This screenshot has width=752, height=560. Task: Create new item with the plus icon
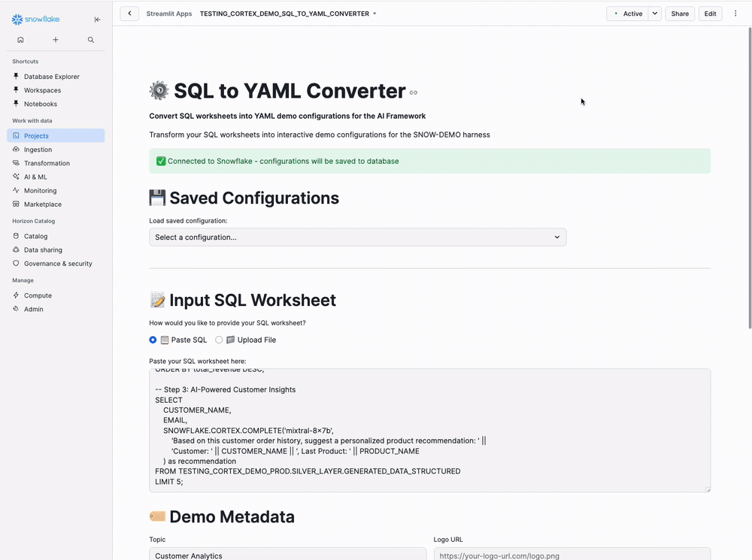[55, 39]
